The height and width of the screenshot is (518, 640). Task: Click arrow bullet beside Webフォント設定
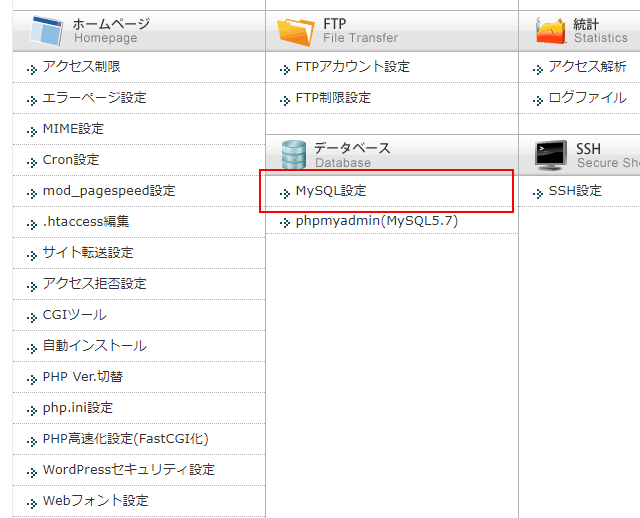click(x=31, y=504)
